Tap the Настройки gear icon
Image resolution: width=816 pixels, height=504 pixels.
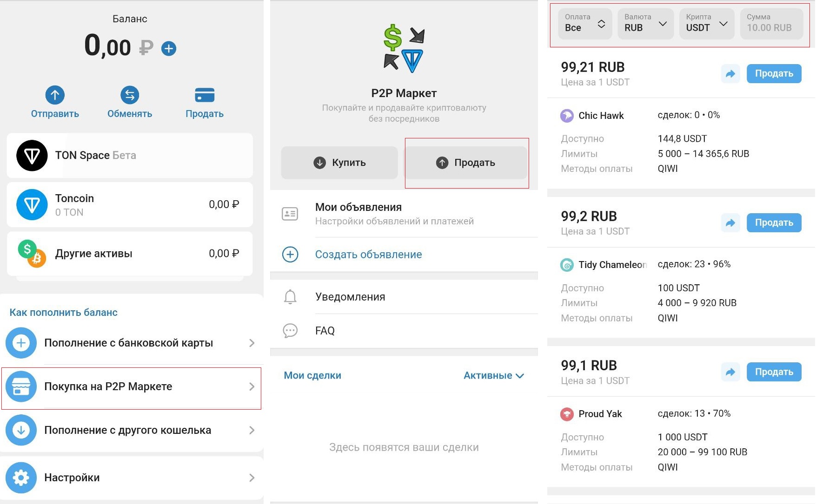tap(21, 478)
